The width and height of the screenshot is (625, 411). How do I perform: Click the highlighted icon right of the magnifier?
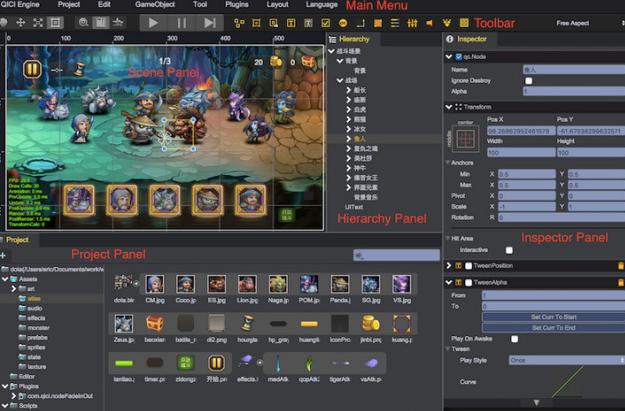coord(101,23)
